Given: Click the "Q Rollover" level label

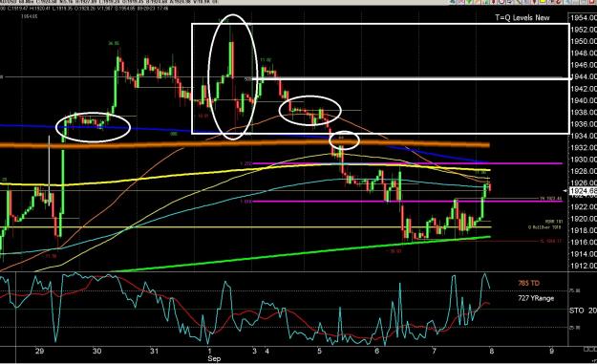Looking at the screenshot, I should [x=545, y=227].
